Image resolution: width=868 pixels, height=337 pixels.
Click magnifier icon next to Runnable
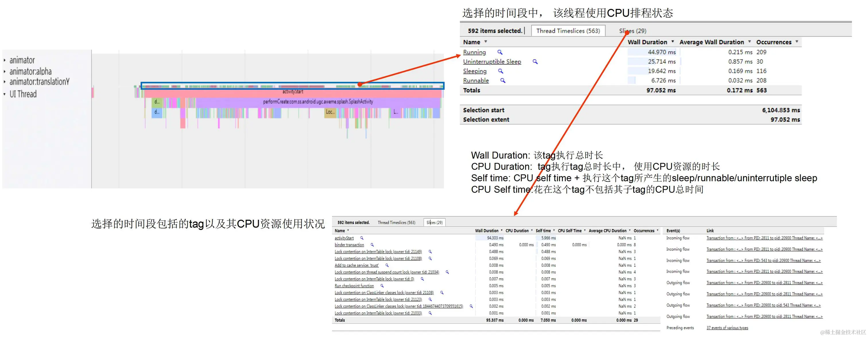(502, 81)
